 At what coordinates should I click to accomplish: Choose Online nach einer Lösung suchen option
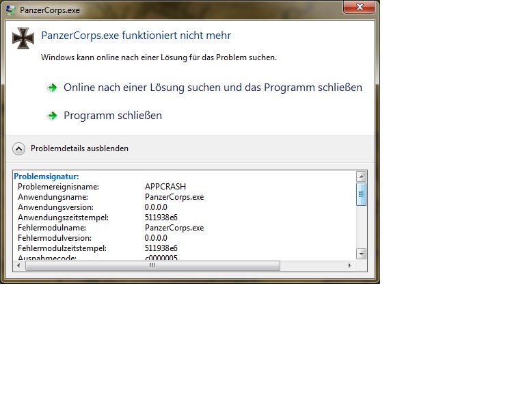coord(213,88)
